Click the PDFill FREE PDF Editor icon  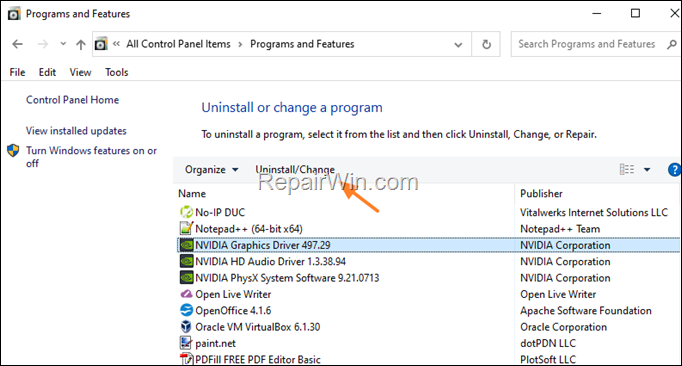coord(186,359)
